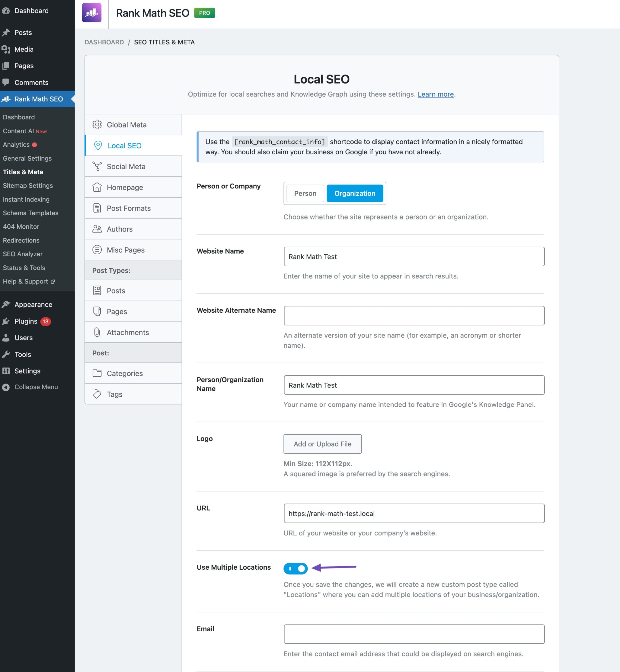Click the Categories folder icon
This screenshot has height=672, width=620.
pyautogui.click(x=97, y=373)
